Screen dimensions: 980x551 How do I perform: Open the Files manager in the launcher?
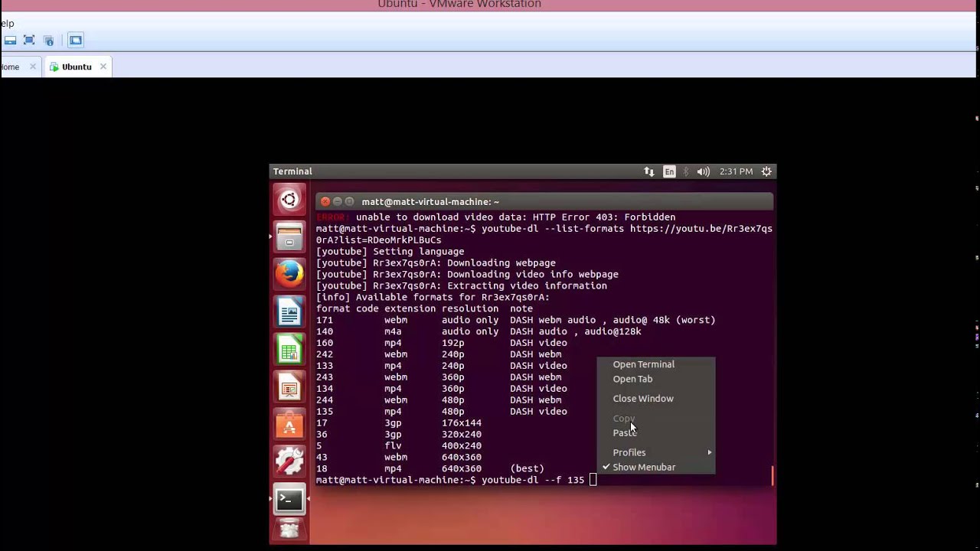tap(289, 237)
